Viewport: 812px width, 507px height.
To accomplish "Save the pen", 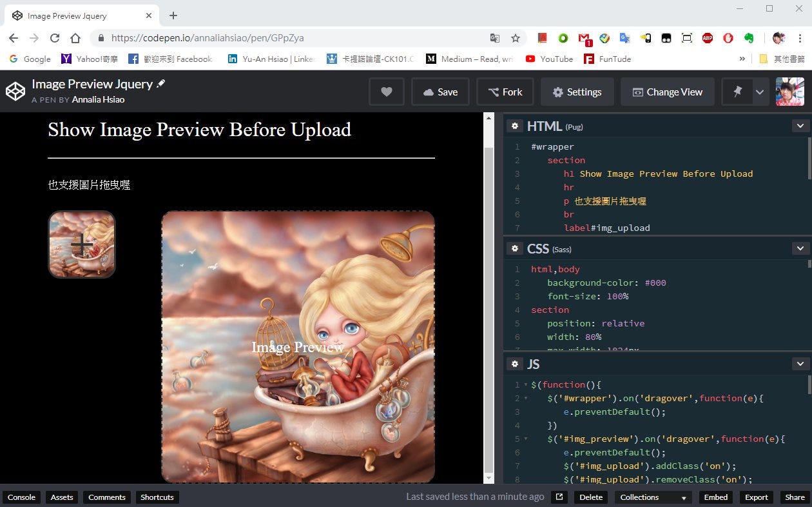I will coord(440,92).
